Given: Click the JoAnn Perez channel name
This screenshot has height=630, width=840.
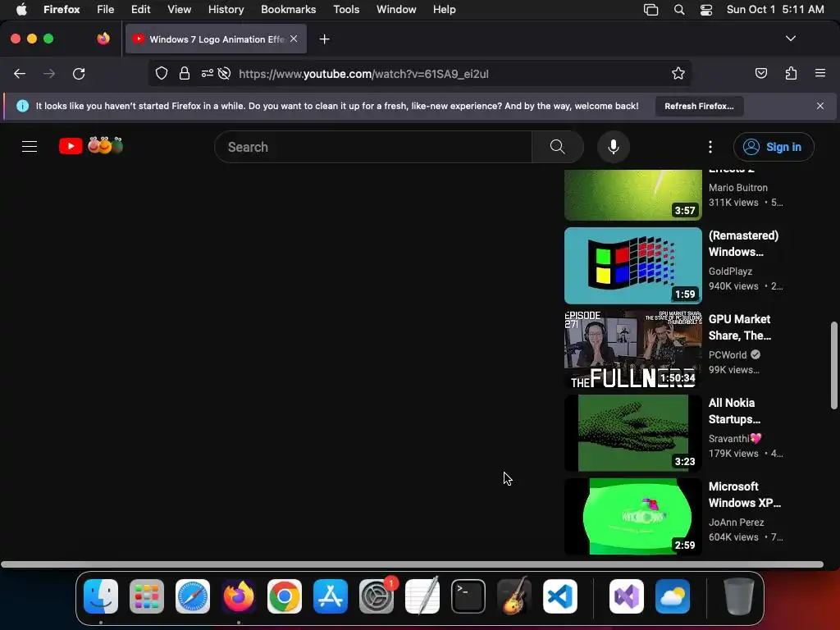Looking at the screenshot, I should point(736,522).
